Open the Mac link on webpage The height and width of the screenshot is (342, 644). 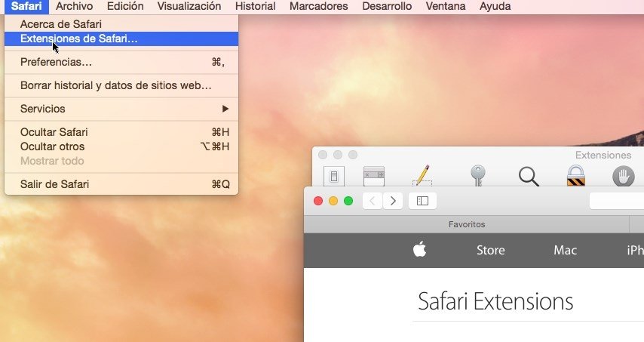565,251
